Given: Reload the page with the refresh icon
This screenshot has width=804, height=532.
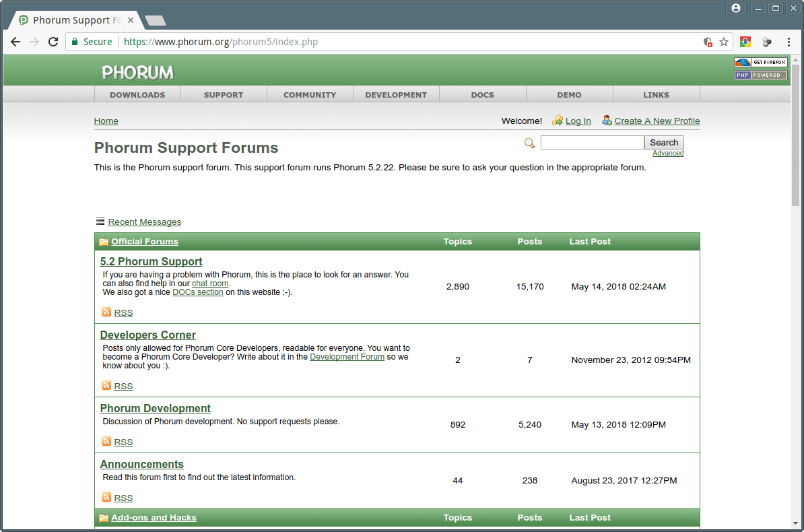Looking at the screenshot, I should [54, 42].
